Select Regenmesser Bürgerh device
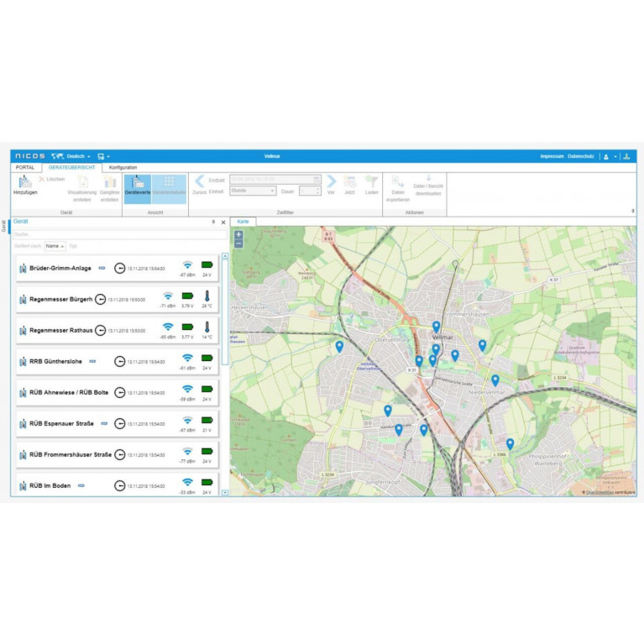 (118, 300)
